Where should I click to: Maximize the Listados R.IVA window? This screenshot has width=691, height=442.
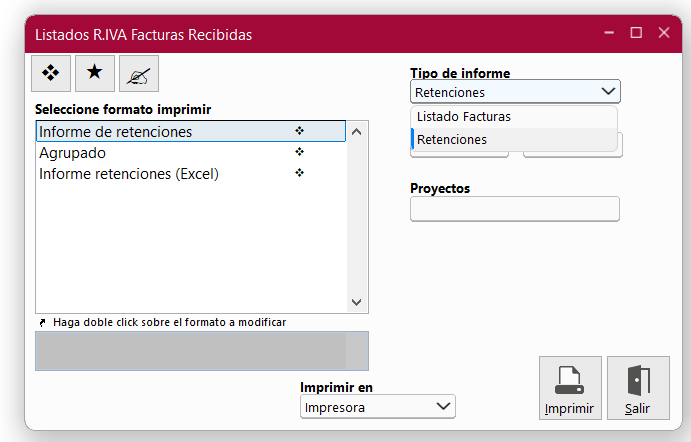tap(636, 33)
